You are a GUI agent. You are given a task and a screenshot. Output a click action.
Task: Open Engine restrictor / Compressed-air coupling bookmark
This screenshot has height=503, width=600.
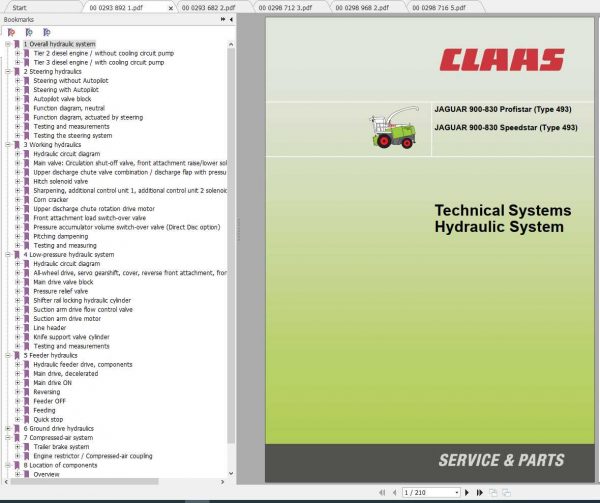[x=93, y=456]
